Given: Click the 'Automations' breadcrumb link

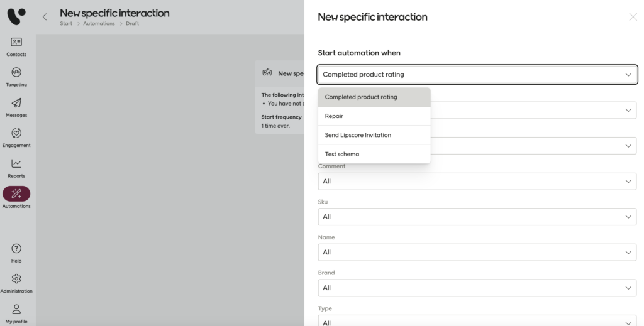Looking at the screenshot, I should tap(99, 24).
